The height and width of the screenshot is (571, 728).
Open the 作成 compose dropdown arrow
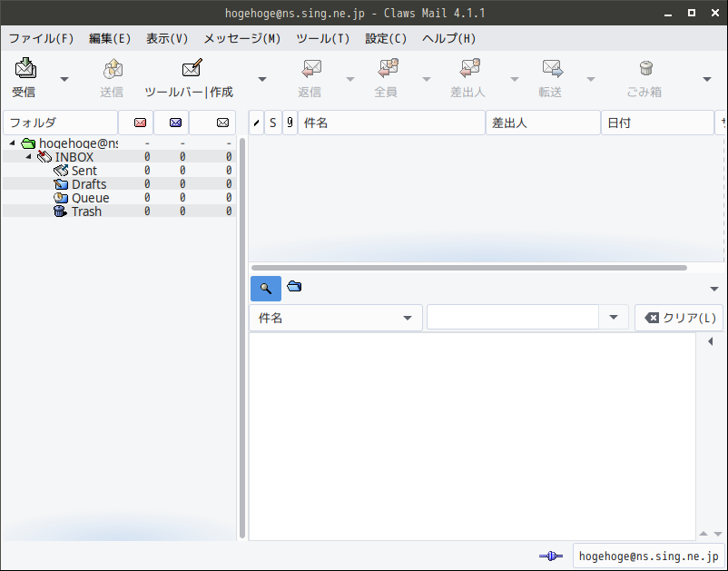262,79
